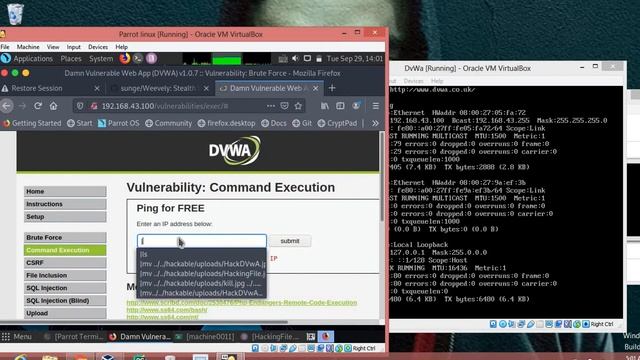Bookmark this page with star icon
The height and width of the screenshot is (360, 640).
[x=298, y=106]
